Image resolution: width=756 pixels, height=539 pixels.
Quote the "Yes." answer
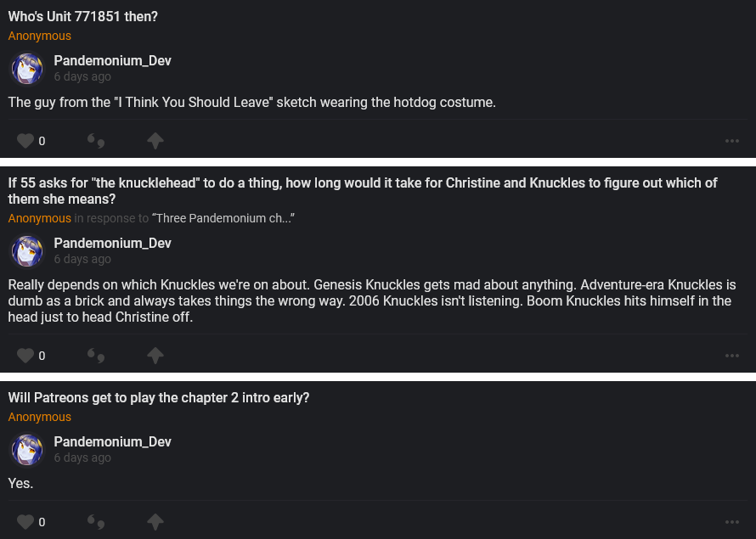click(x=96, y=522)
